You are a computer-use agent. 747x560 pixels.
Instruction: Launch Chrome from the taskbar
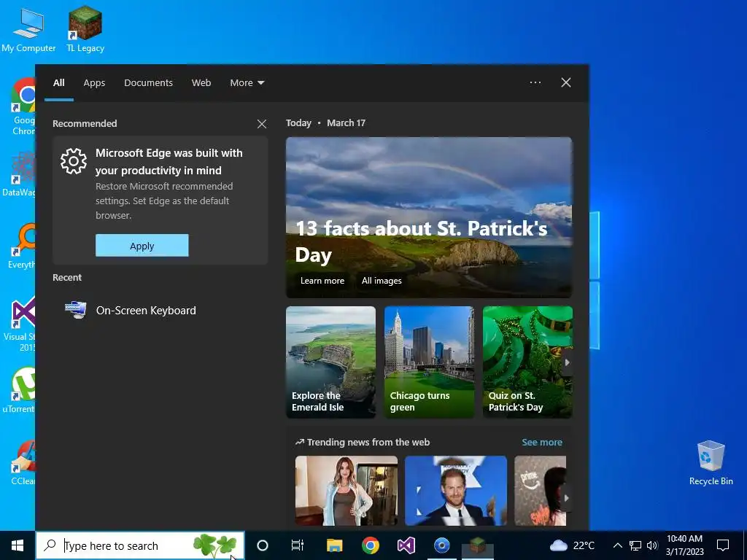(370, 545)
